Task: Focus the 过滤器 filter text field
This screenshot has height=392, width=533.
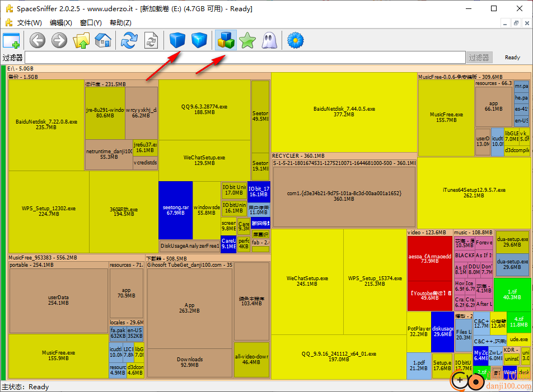Action: pos(245,58)
